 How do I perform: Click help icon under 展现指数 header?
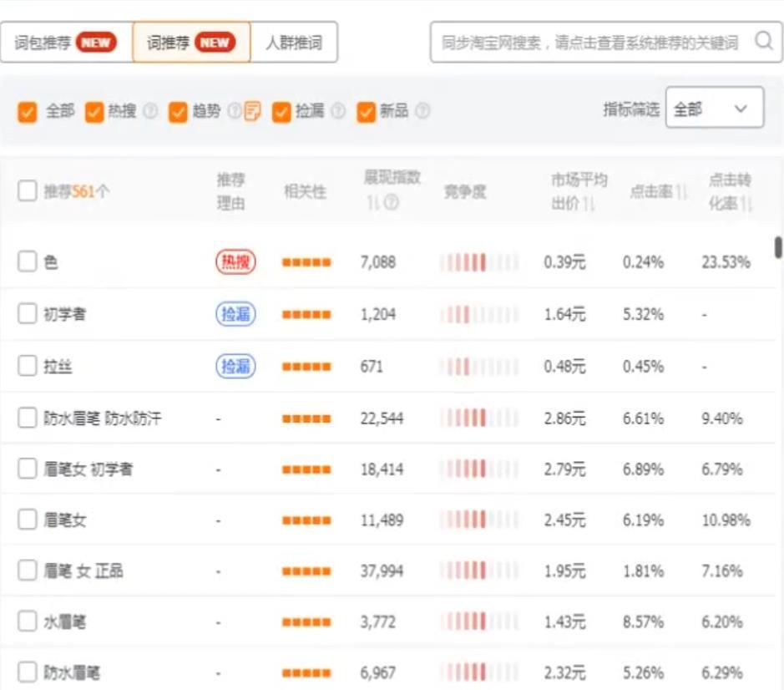[391, 203]
